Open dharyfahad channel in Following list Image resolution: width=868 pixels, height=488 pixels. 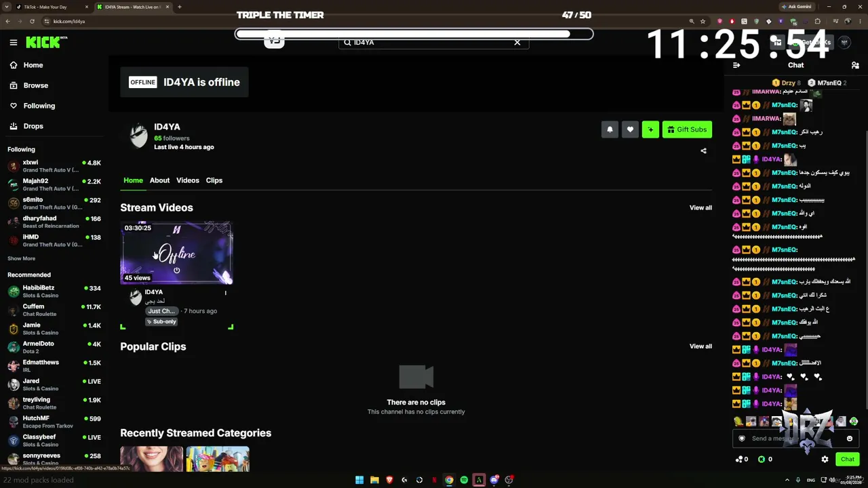[54, 222]
